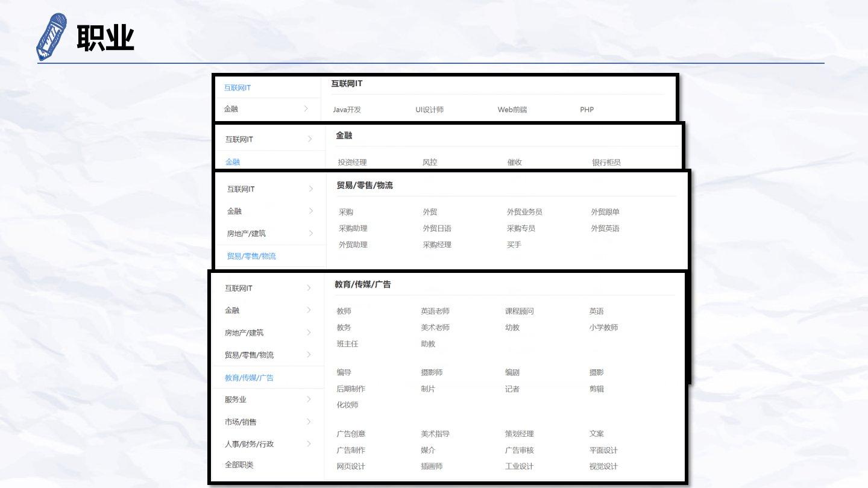Expand the chevron next to 服务业

(309, 399)
